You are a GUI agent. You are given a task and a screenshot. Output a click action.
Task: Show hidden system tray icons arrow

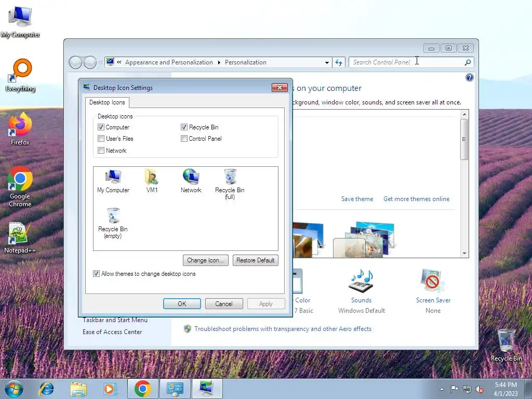click(442, 389)
